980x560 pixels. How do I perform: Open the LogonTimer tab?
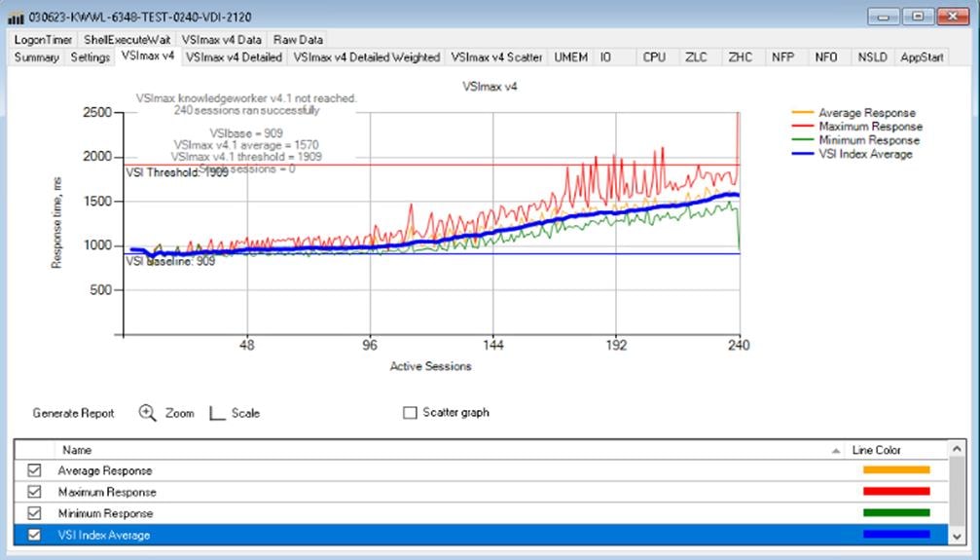43,39
